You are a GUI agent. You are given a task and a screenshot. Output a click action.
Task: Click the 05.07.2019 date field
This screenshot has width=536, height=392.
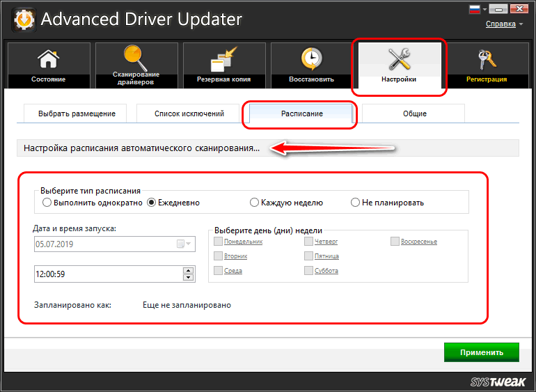pos(115,244)
